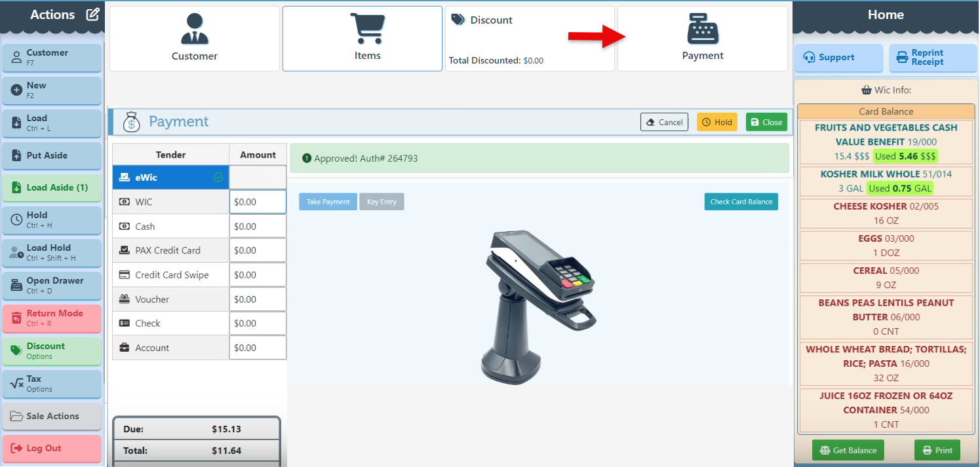
Task: Open the Tax Options menu
Action: (x=52, y=384)
